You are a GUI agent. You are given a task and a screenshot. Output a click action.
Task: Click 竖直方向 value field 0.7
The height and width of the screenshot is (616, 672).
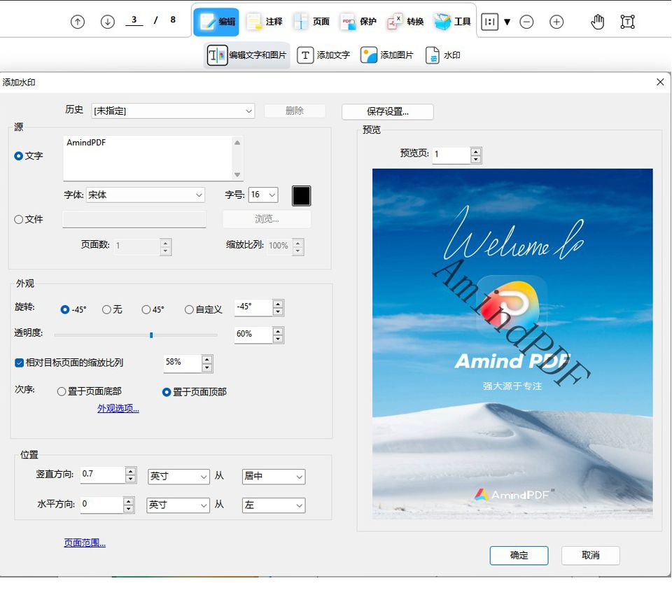tap(103, 474)
